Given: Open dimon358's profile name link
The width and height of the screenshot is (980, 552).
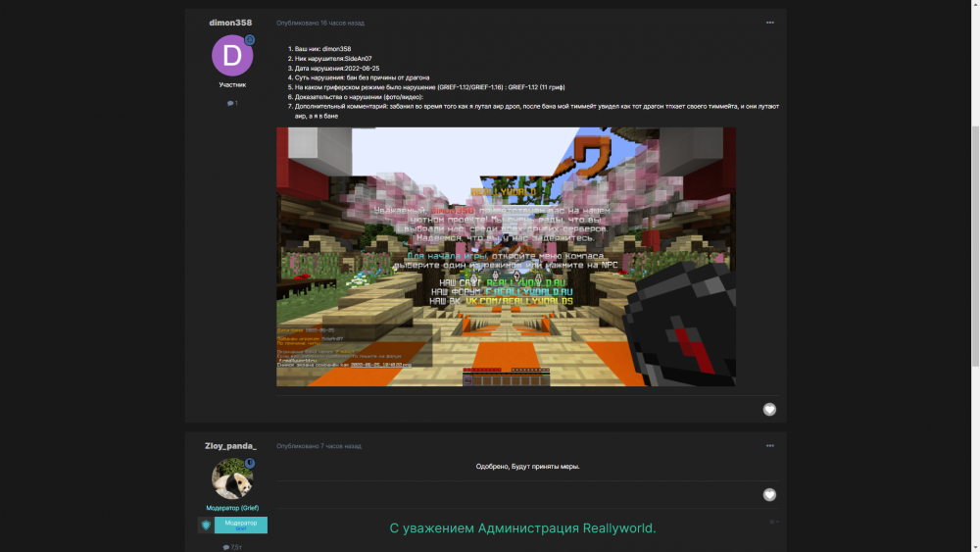Looking at the screenshot, I should pos(230,23).
